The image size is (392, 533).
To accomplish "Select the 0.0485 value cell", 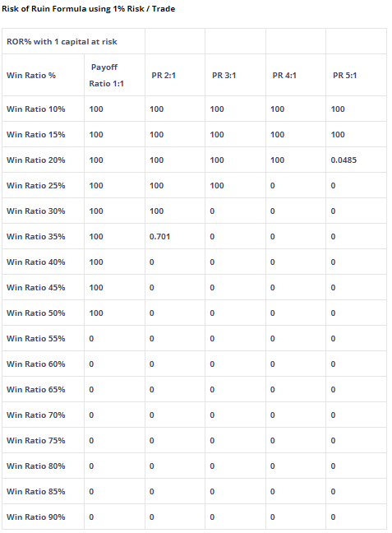I will (357, 160).
